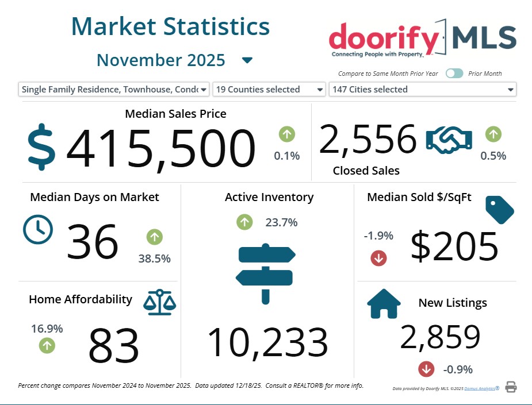Click red down arrow under New Listings
This screenshot has height=405, width=532.
[x=426, y=369]
